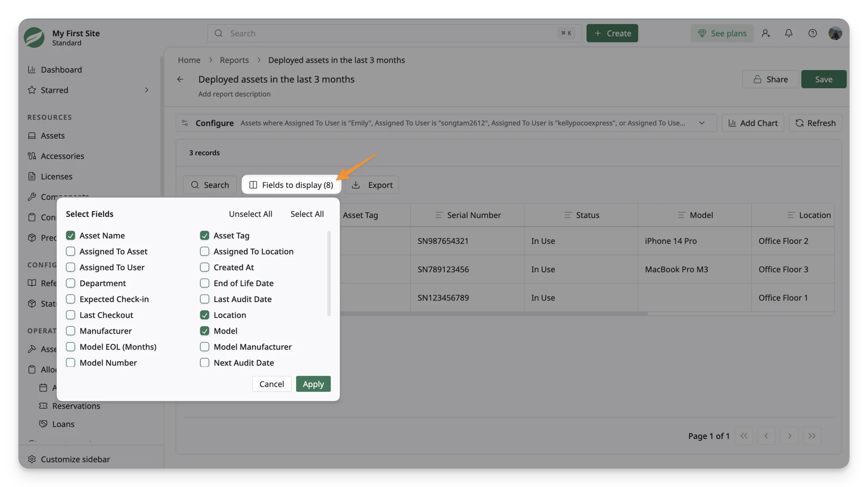Go to the previous page
Image resolution: width=868 pixels, height=487 pixels.
pos(766,436)
